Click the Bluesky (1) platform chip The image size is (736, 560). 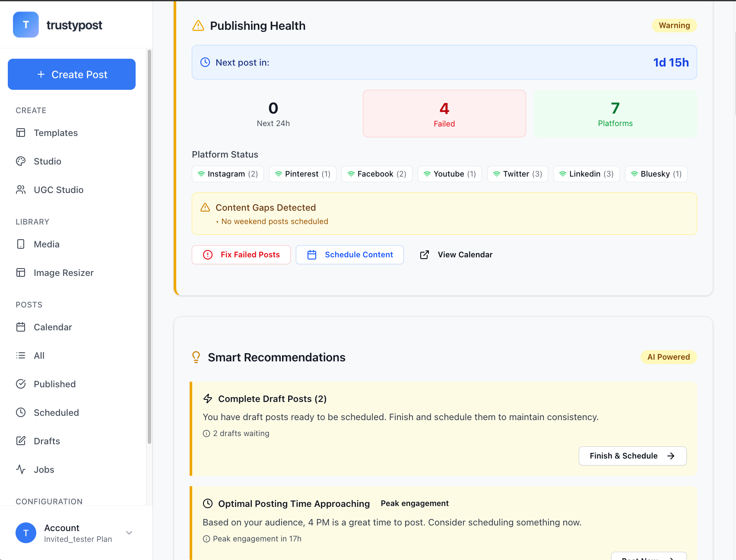point(656,174)
